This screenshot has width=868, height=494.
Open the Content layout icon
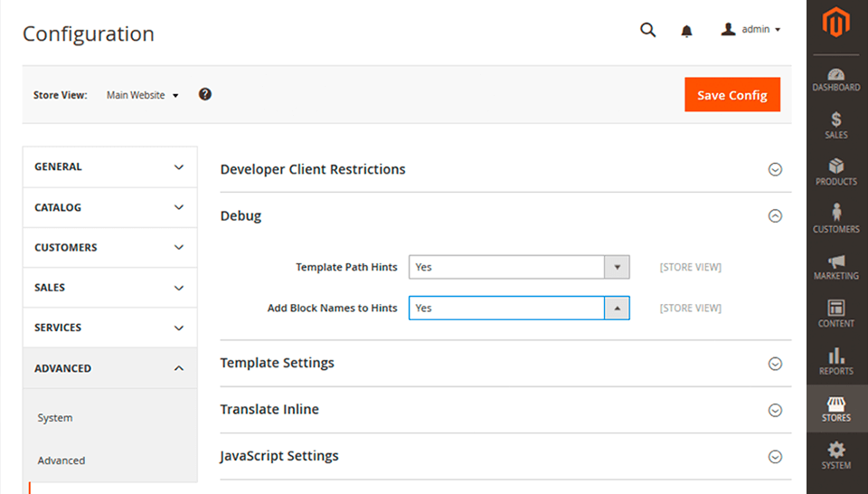[836, 309]
